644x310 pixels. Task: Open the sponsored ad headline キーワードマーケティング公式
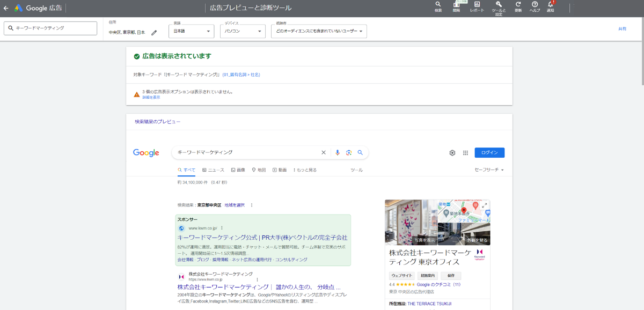[x=262, y=238]
